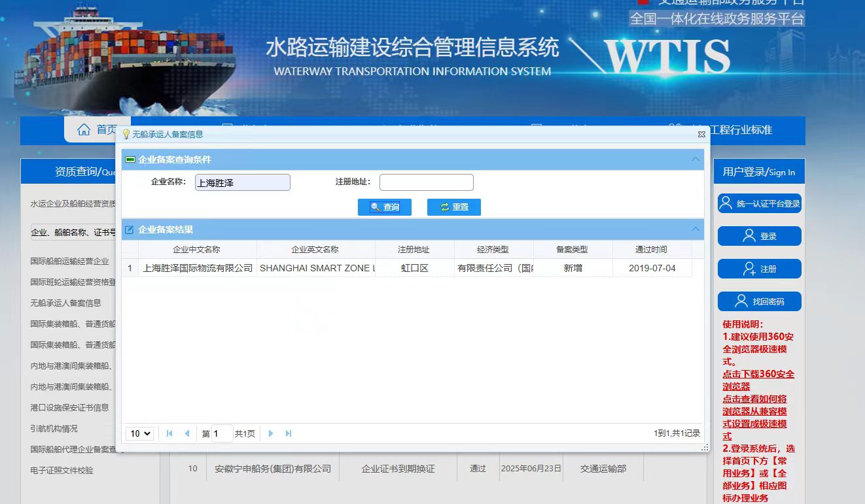Collapse 企业备案结果 panel via chevron
The width and height of the screenshot is (865, 504).
tap(695, 229)
